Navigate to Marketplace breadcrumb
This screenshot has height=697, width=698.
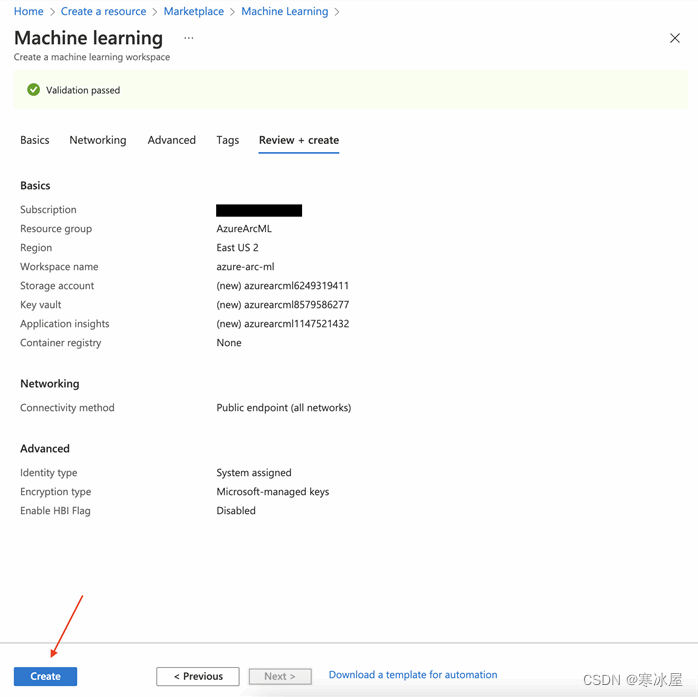(194, 11)
